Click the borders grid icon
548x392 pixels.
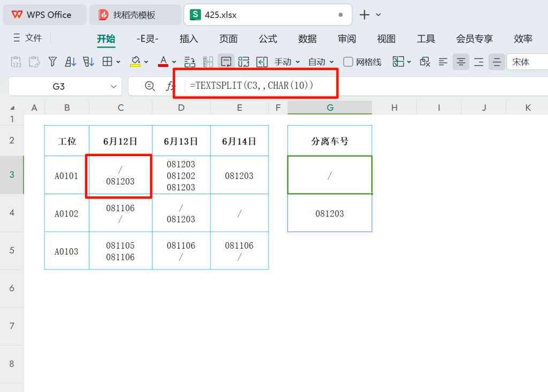coord(107,62)
